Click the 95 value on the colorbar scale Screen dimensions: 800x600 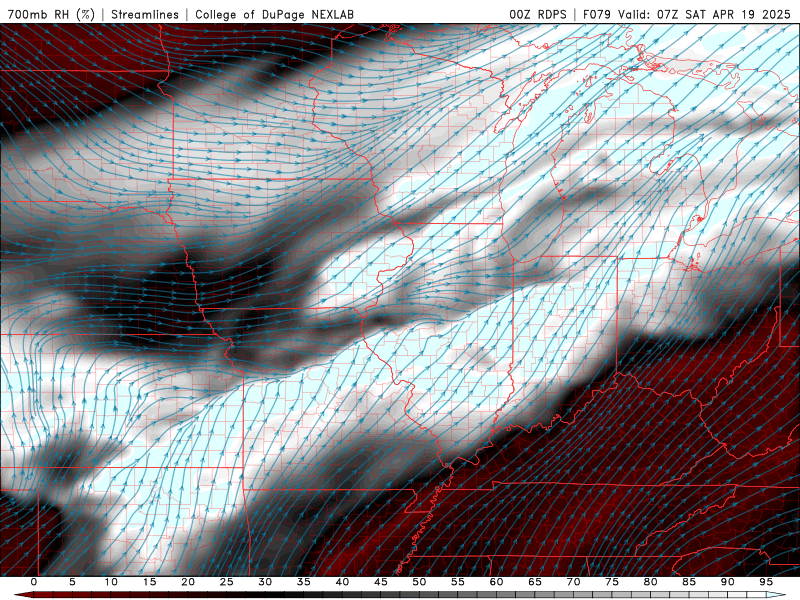click(x=766, y=582)
